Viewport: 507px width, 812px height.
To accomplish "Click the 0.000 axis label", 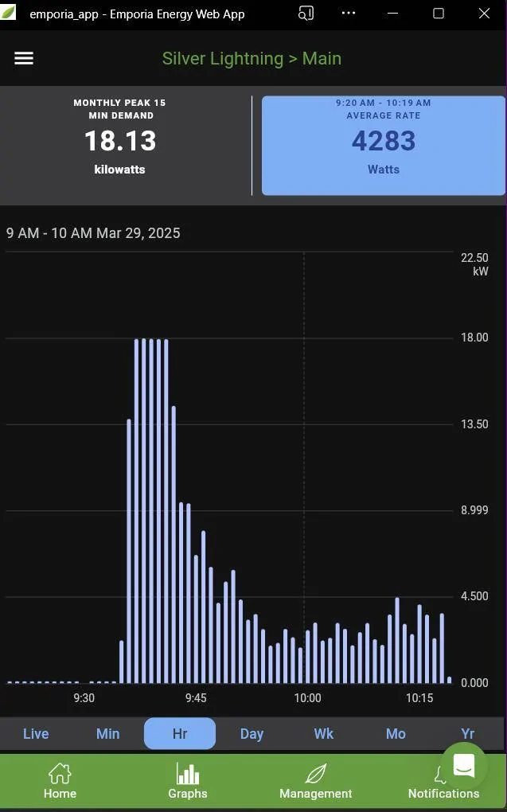I will coord(474,682).
